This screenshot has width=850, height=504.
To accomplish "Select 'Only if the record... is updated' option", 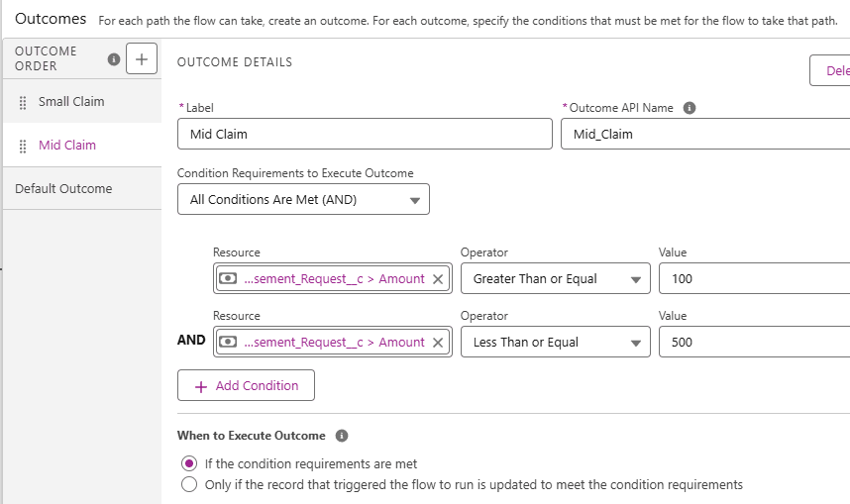I will pyautogui.click(x=189, y=484).
